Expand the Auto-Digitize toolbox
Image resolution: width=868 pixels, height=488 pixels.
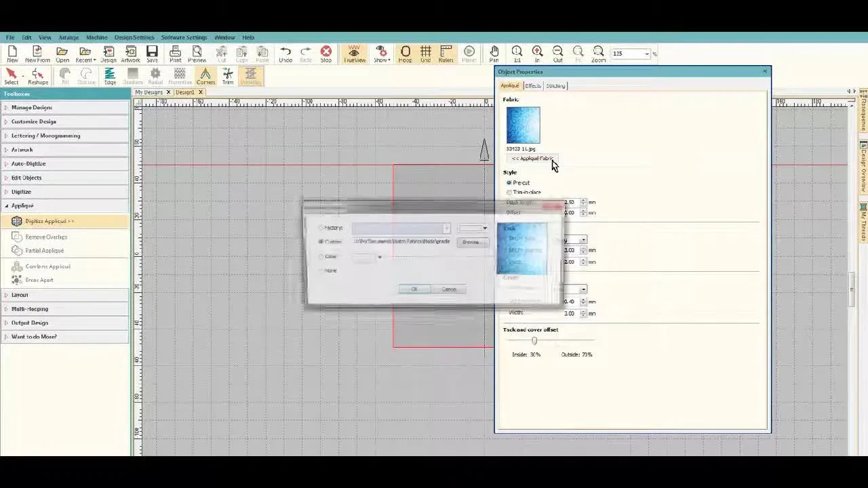(x=65, y=163)
